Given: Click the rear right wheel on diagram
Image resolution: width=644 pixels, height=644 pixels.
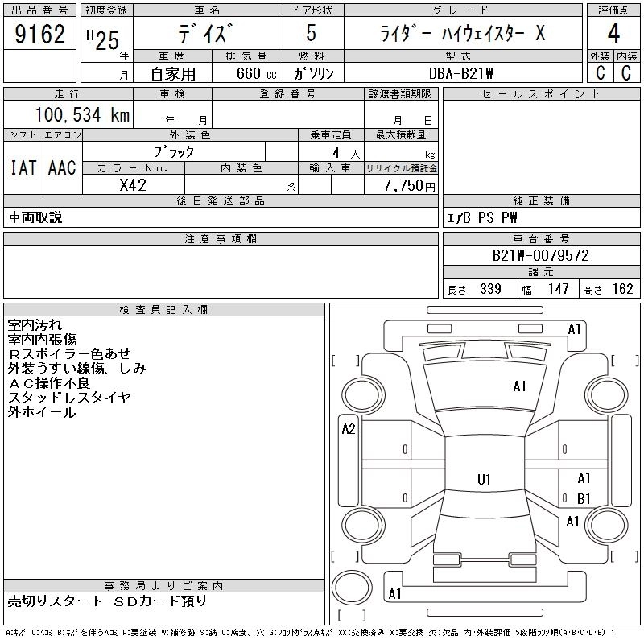Looking at the screenshot, I should (607, 525).
